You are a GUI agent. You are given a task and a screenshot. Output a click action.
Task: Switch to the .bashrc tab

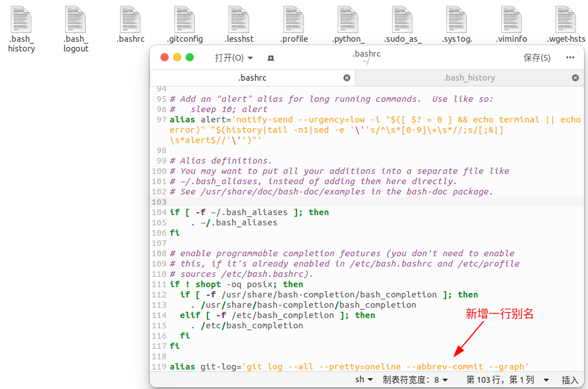(253, 78)
